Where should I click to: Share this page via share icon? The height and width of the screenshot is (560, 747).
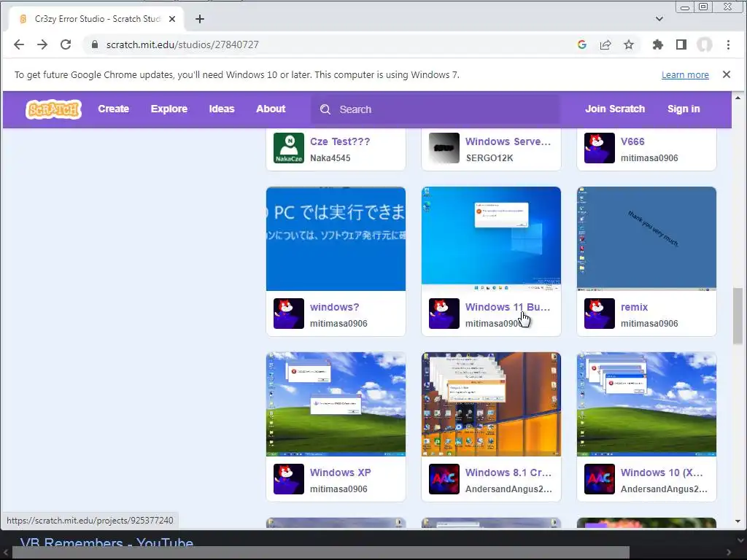click(x=605, y=44)
